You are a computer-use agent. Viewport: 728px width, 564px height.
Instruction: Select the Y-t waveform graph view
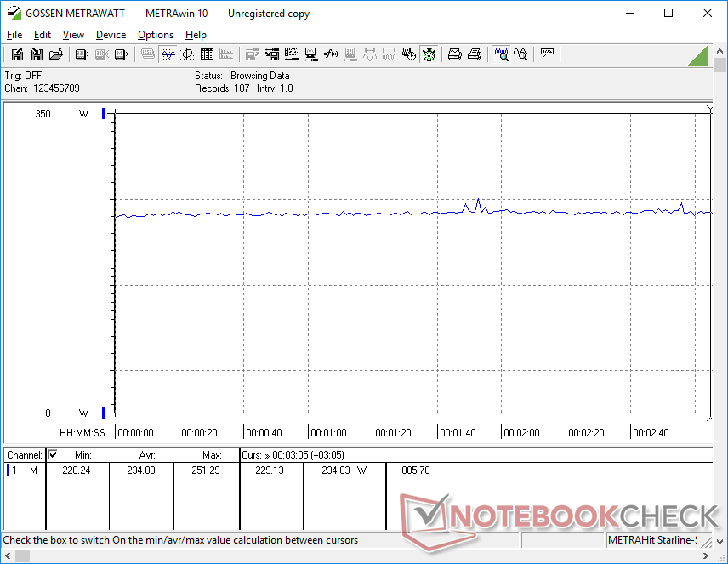pos(168,54)
